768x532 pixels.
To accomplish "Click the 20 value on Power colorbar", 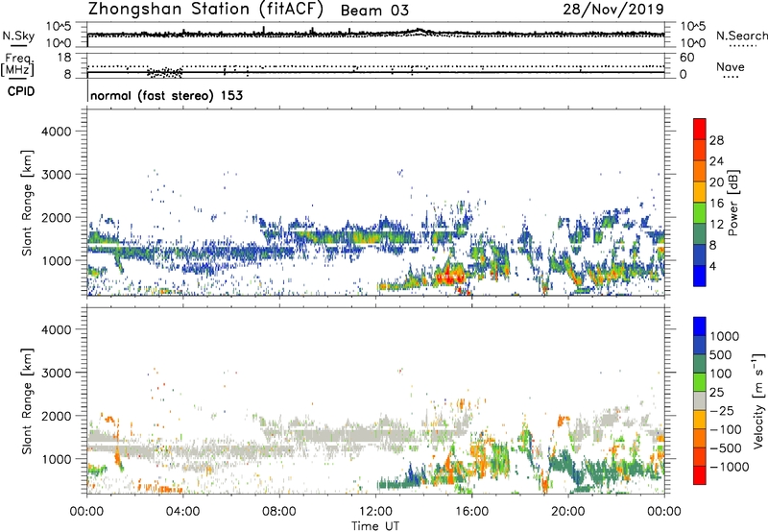I will coord(716,182).
